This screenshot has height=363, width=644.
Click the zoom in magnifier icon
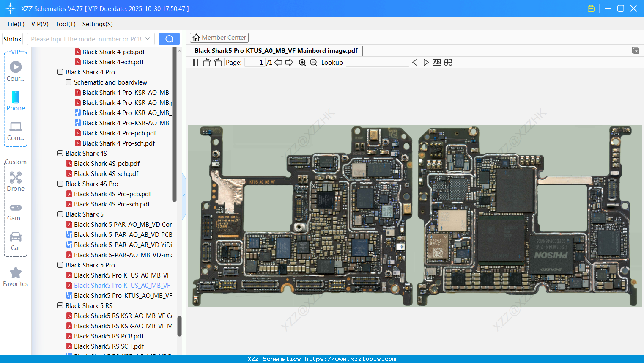302,63
